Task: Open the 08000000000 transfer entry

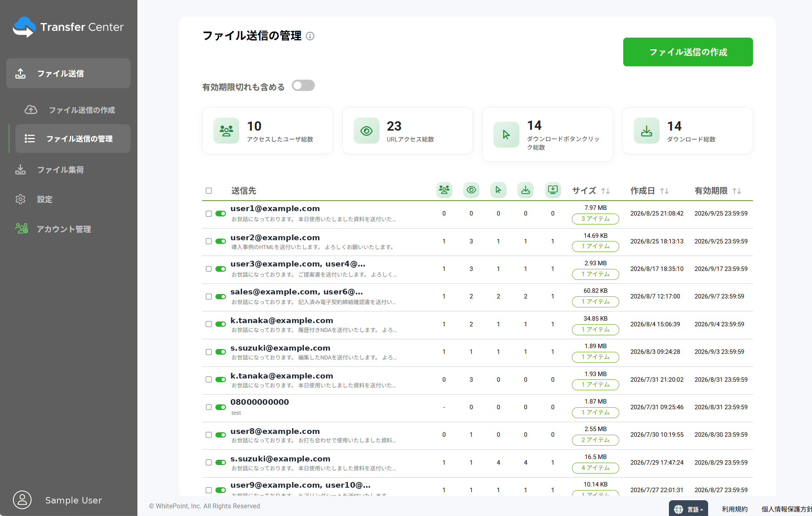Action: point(259,402)
